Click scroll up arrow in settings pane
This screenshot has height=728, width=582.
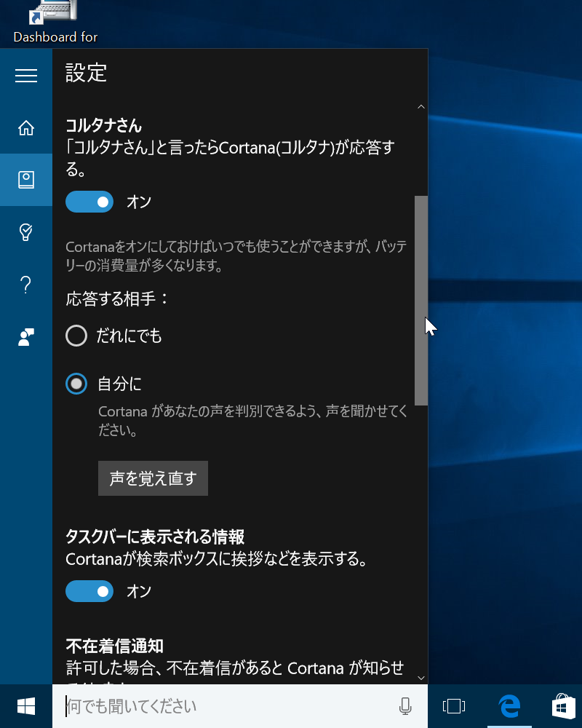coord(421,107)
